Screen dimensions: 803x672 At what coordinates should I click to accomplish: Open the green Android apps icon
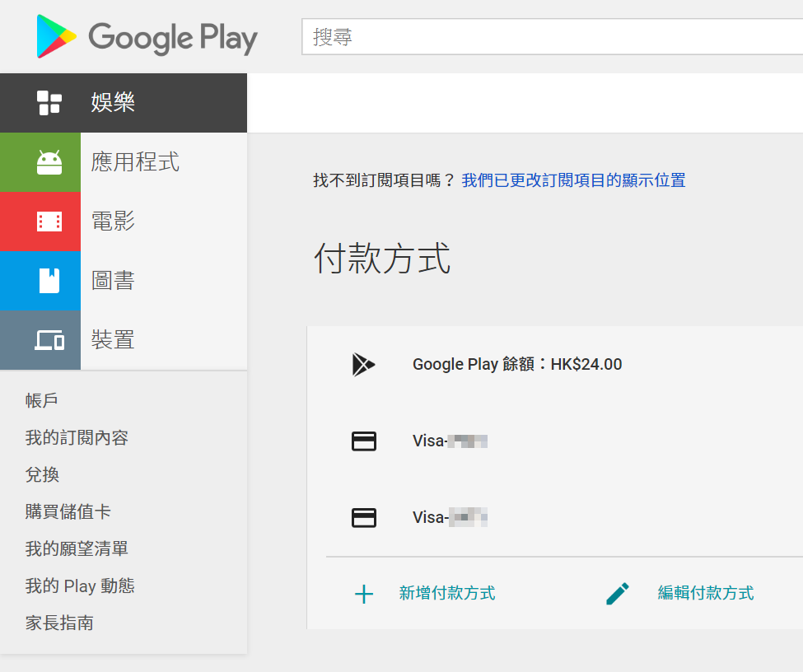49,162
